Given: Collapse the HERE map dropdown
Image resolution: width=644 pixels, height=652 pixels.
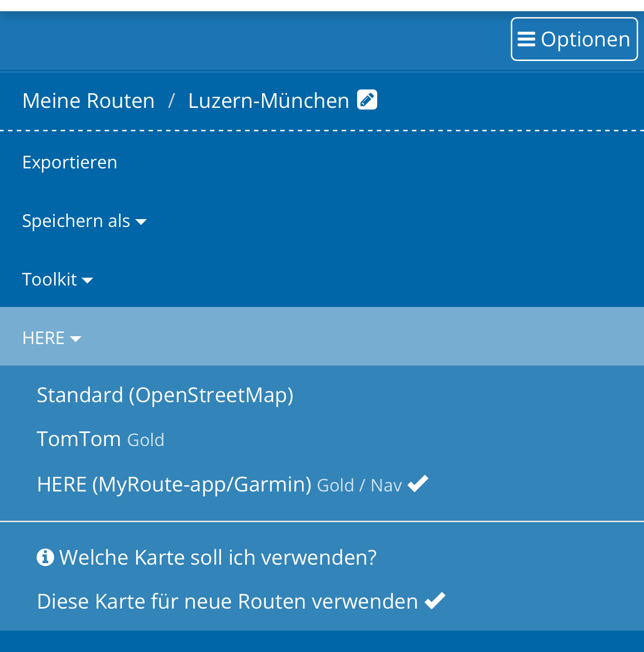Looking at the screenshot, I should [x=322, y=336].
